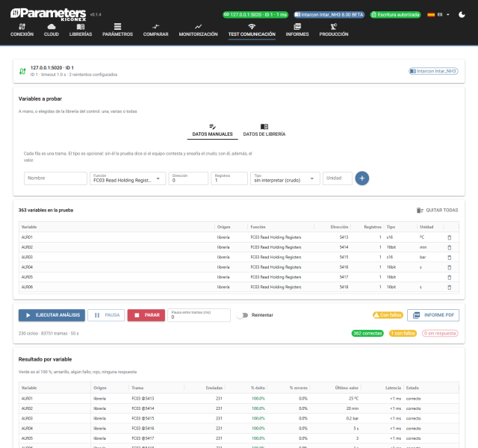Go to the Producción section
This screenshot has width=478, height=448.
pyautogui.click(x=334, y=30)
